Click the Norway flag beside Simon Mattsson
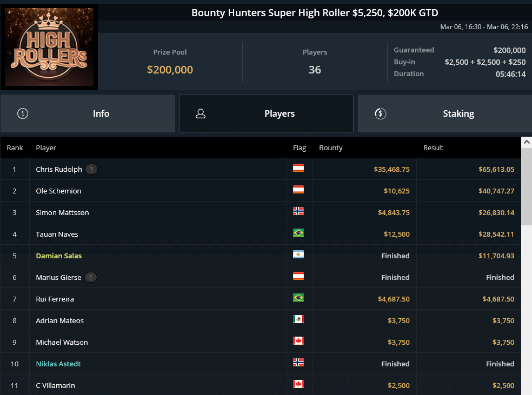532x395 pixels. [x=298, y=212]
